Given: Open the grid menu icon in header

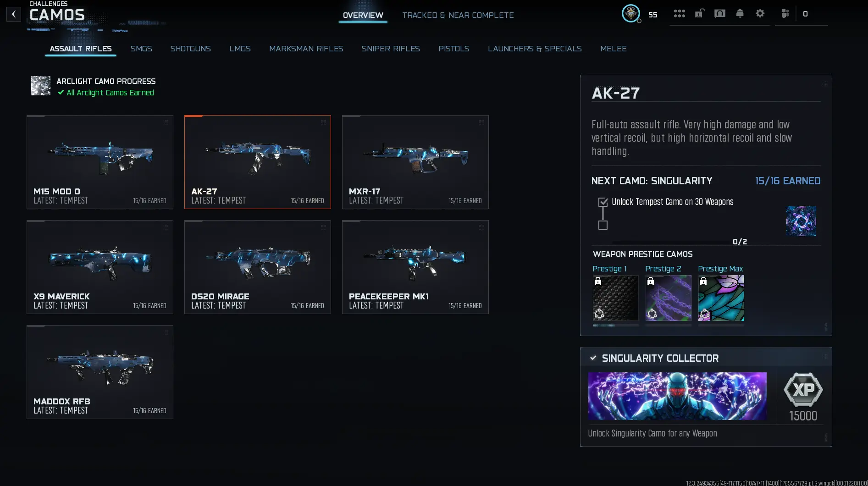Looking at the screenshot, I should pyautogui.click(x=679, y=14).
